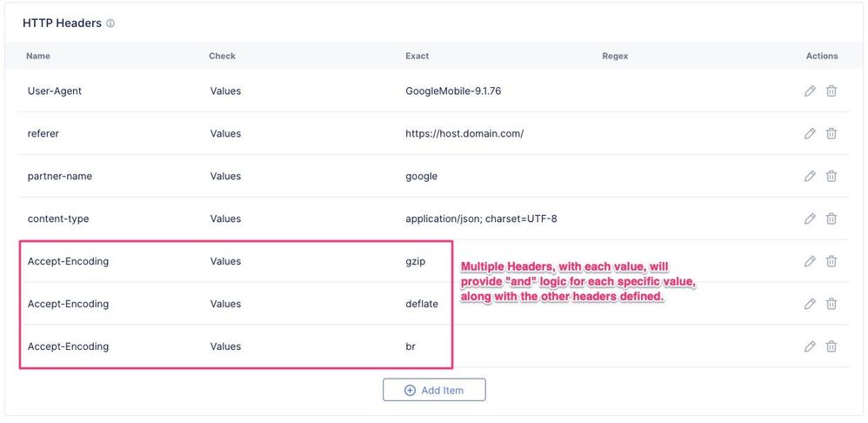
Task: Delete the referer header row
Action: (831, 133)
